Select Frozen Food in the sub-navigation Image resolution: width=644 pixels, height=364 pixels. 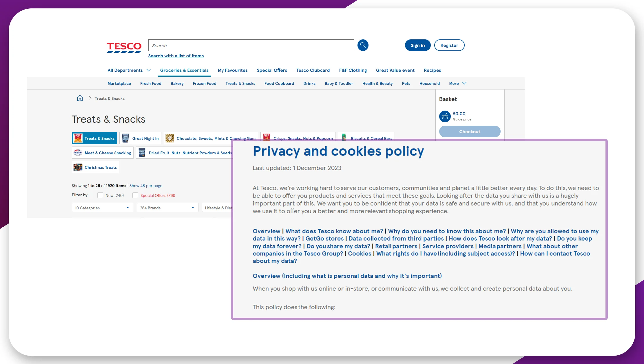coord(205,83)
